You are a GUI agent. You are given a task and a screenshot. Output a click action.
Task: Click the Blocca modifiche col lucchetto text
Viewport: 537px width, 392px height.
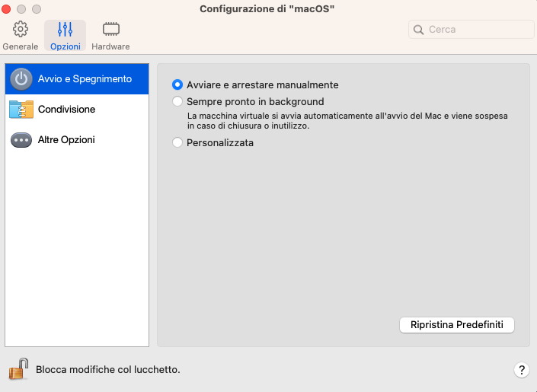point(108,370)
